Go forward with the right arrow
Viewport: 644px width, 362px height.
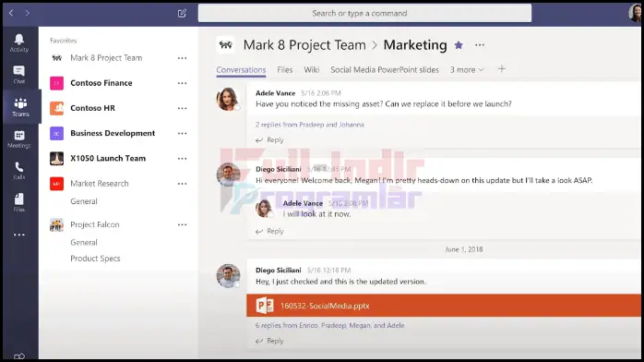point(27,13)
